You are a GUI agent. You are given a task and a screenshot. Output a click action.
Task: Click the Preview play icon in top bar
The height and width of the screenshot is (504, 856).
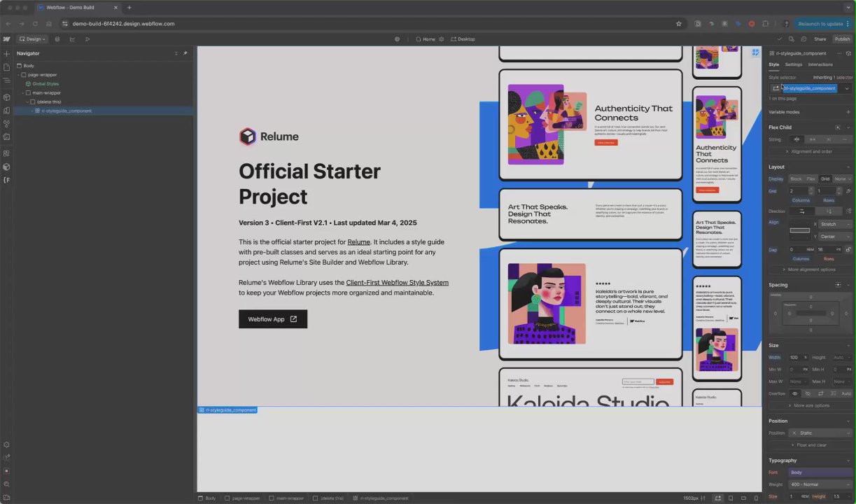point(87,39)
